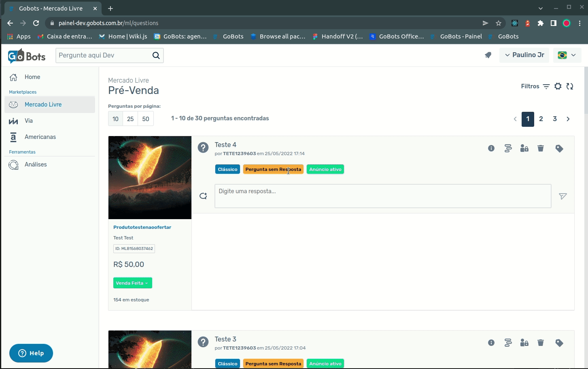Click the search magnifier icon
Screen dimensions: 588x369
click(x=156, y=55)
